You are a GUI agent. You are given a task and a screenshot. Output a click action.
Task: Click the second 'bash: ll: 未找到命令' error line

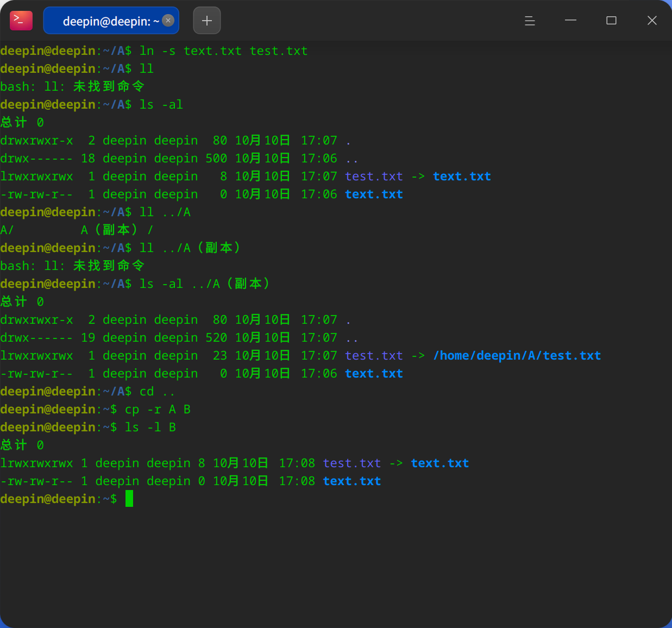tap(72, 266)
